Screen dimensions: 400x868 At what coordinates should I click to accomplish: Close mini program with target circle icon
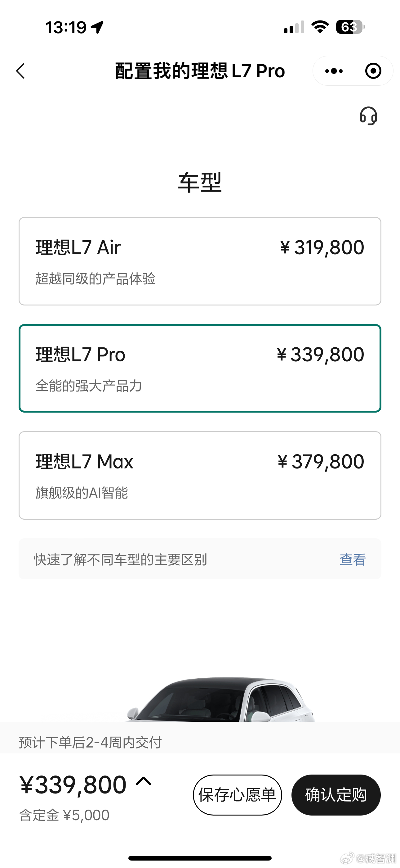pos(373,71)
